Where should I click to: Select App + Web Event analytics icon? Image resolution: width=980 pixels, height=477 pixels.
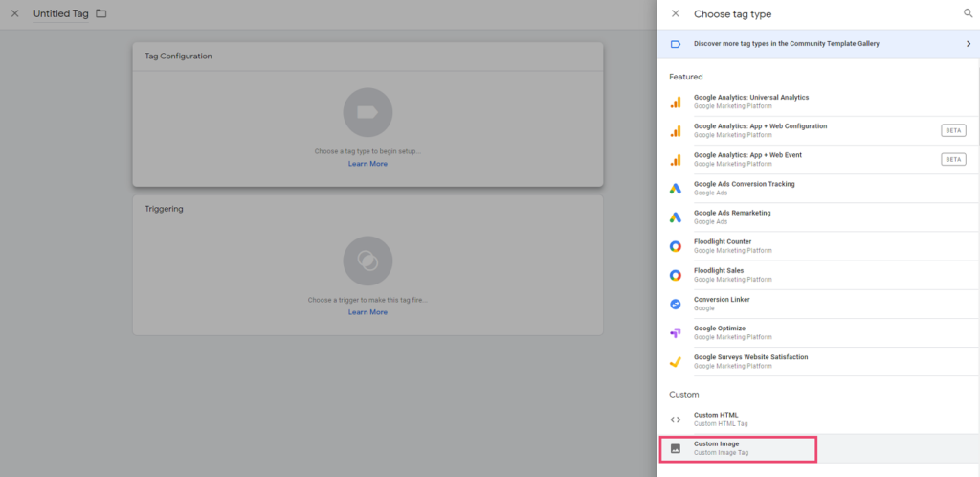pyautogui.click(x=675, y=160)
